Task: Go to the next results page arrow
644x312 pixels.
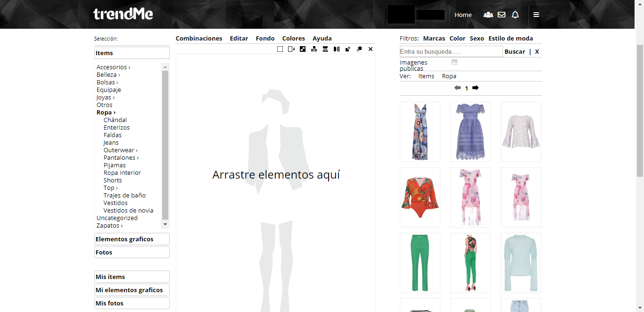Action: pos(475,88)
